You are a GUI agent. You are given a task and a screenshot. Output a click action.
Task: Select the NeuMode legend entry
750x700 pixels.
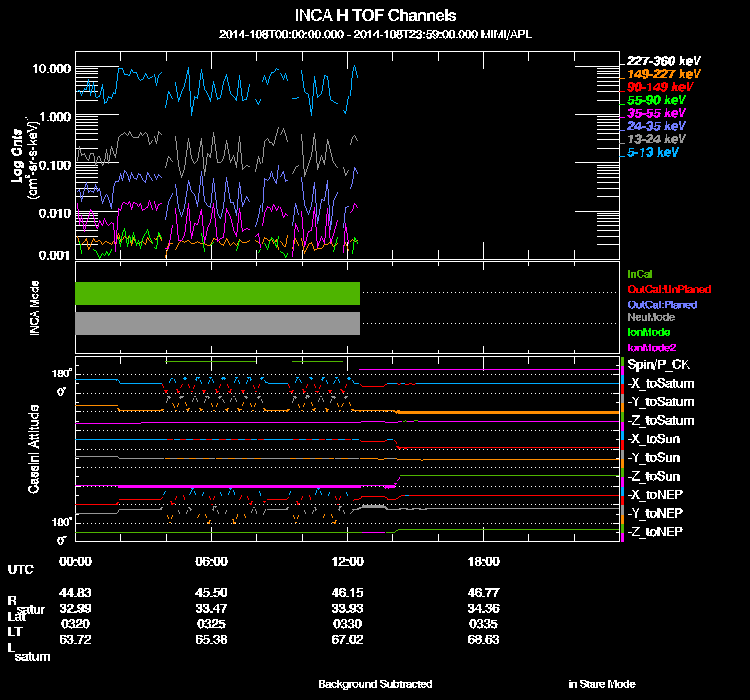tap(650, 317)
